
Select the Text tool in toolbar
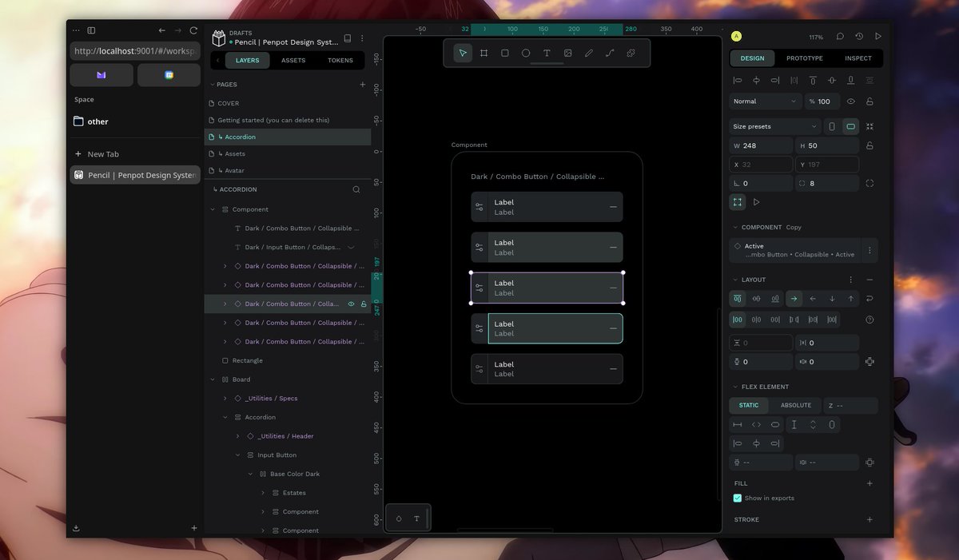pos(547,53)
